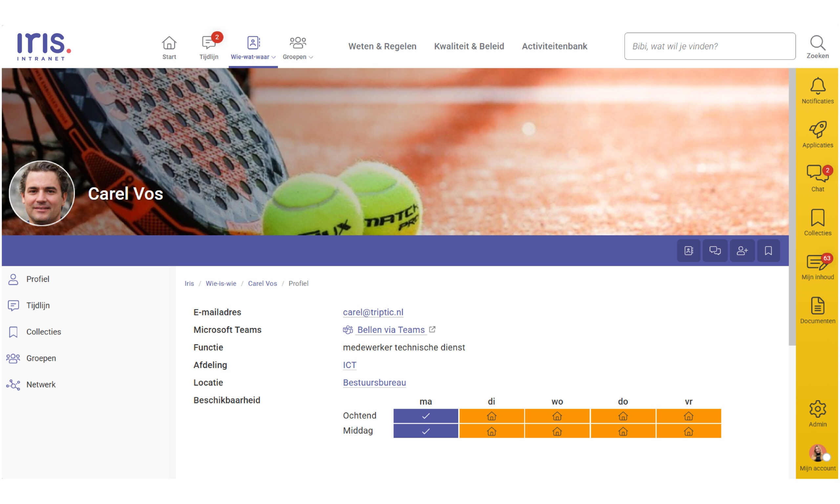
Task: Click the 'Beschikbaarheid' label
Action: 227,400
